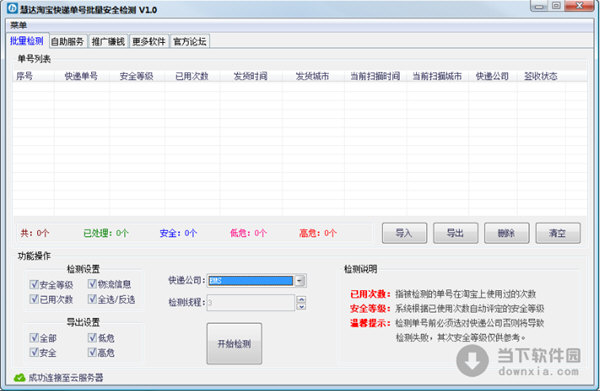
Task: Click the 当前扫描城市 column header
Action: point(437,76)
